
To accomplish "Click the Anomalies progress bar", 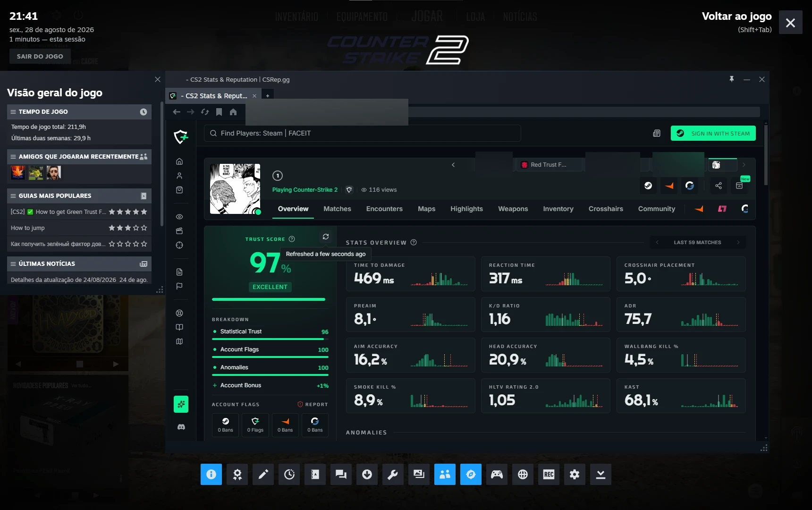I will click(270, 375).
